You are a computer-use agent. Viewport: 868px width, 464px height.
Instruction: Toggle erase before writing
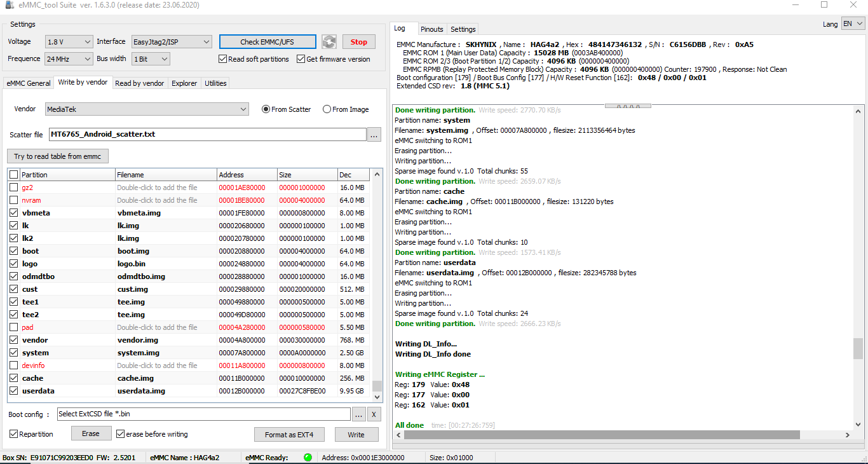coord(120,434)
